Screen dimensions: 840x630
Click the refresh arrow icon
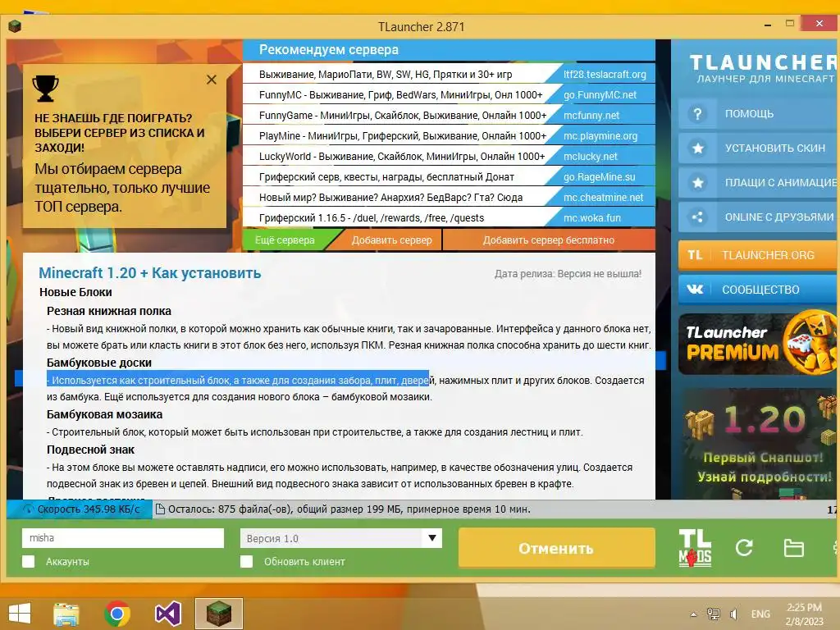(744, 547)
